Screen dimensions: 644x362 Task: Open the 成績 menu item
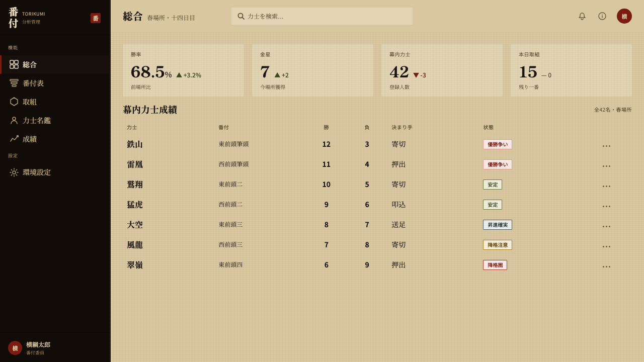coord(55,139)
